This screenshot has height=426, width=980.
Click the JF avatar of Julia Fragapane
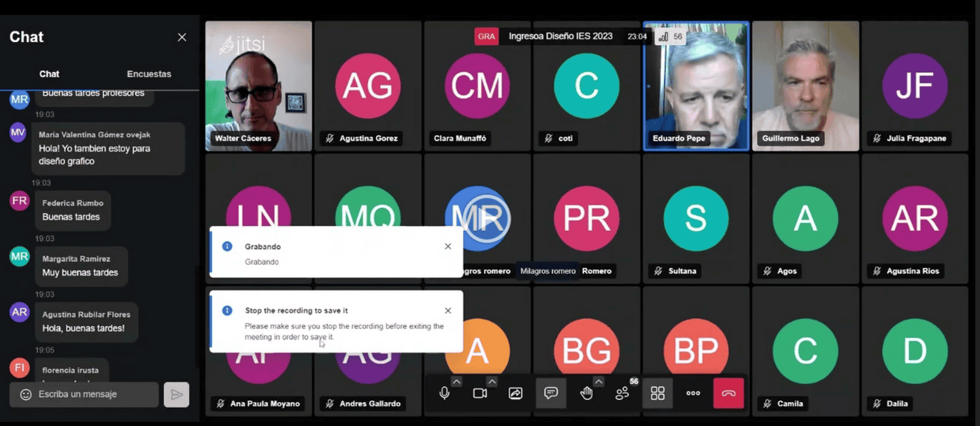point(915,86)
